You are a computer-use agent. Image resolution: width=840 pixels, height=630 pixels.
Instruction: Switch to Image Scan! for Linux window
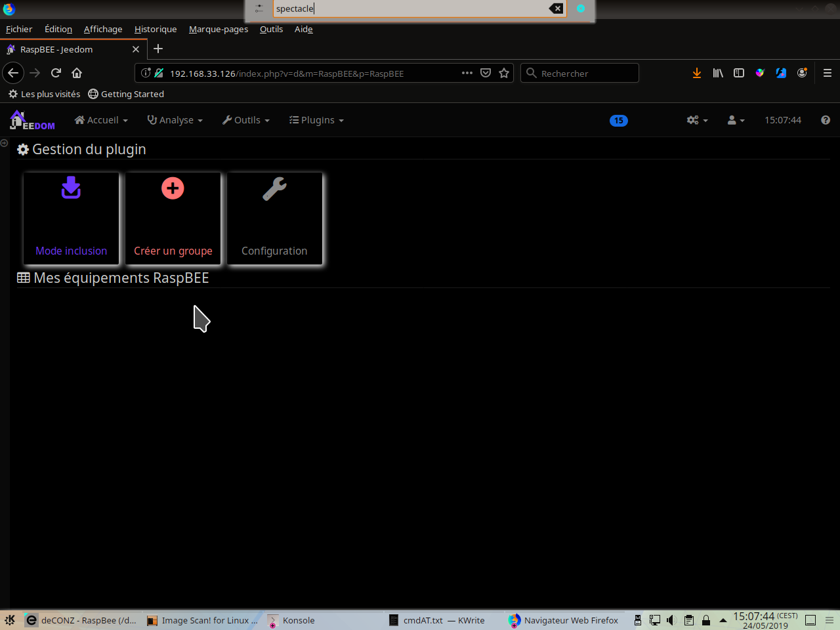point(203,620)
